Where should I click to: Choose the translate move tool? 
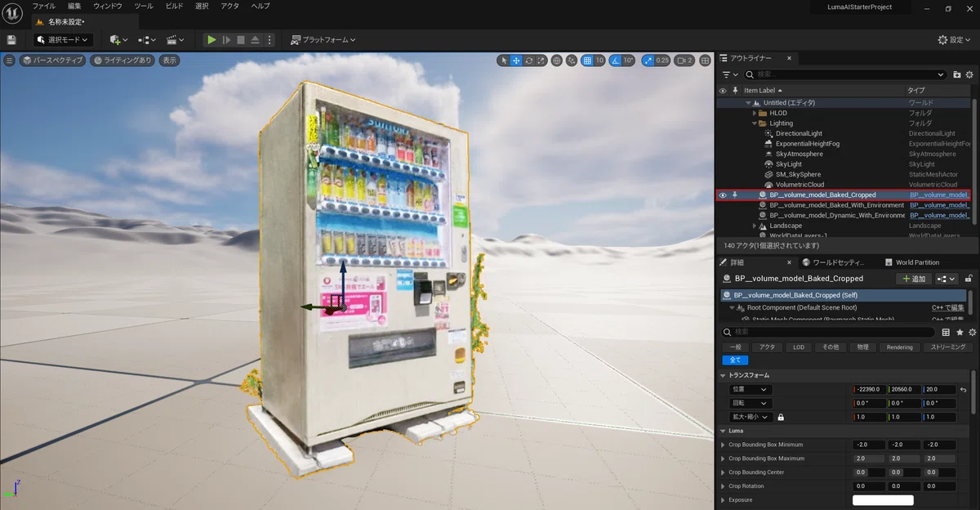517,60
